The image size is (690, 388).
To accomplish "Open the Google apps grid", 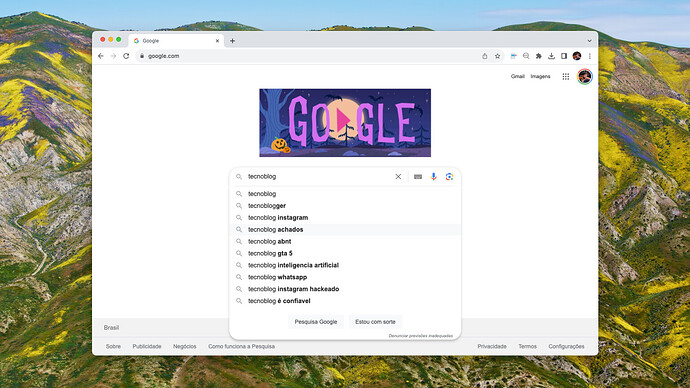I will [x=565, y=77].
